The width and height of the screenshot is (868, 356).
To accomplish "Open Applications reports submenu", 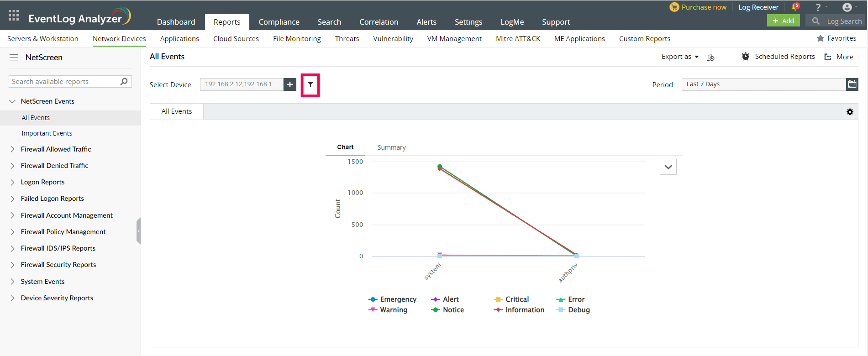I will tap(179, 39).
